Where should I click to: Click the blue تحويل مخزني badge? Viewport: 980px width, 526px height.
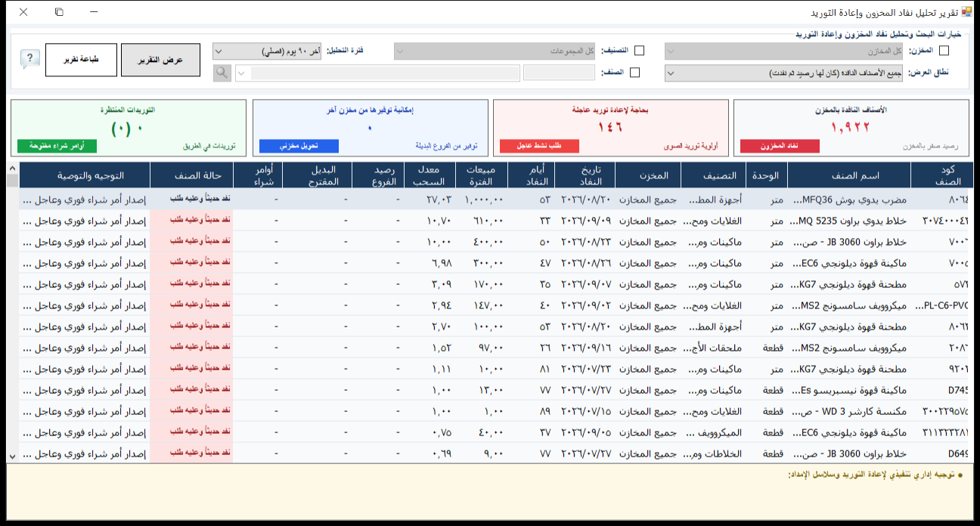(299, 146)
